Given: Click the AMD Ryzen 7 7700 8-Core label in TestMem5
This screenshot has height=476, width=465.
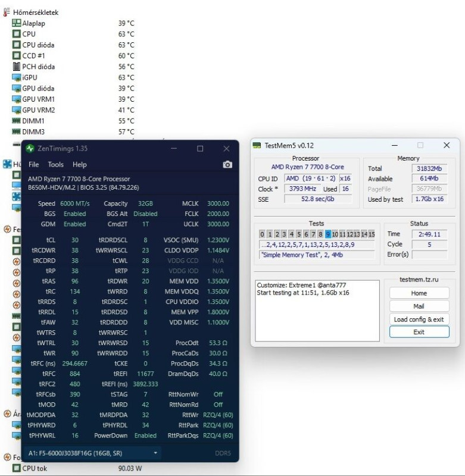Looking at the screenshot, I should 307,167.
